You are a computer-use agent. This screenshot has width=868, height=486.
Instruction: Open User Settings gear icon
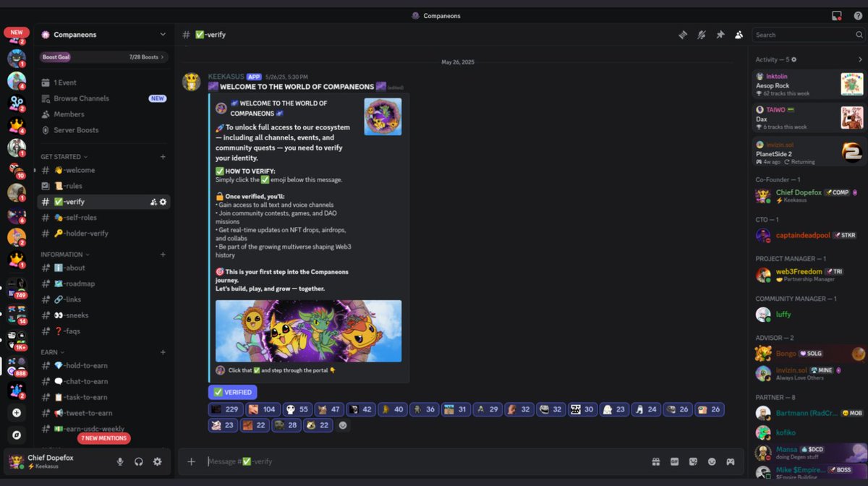point(157,461)
